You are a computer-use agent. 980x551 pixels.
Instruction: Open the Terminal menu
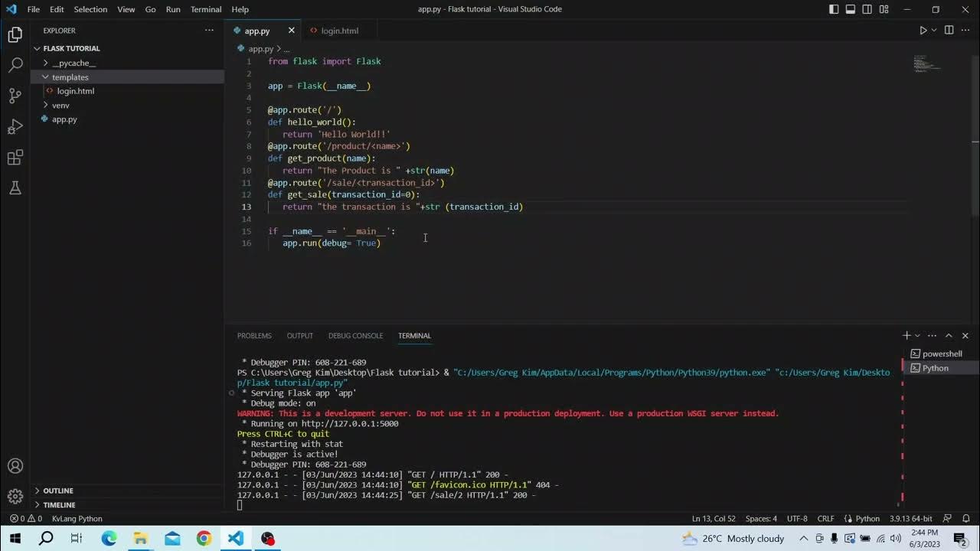(206, 9)
